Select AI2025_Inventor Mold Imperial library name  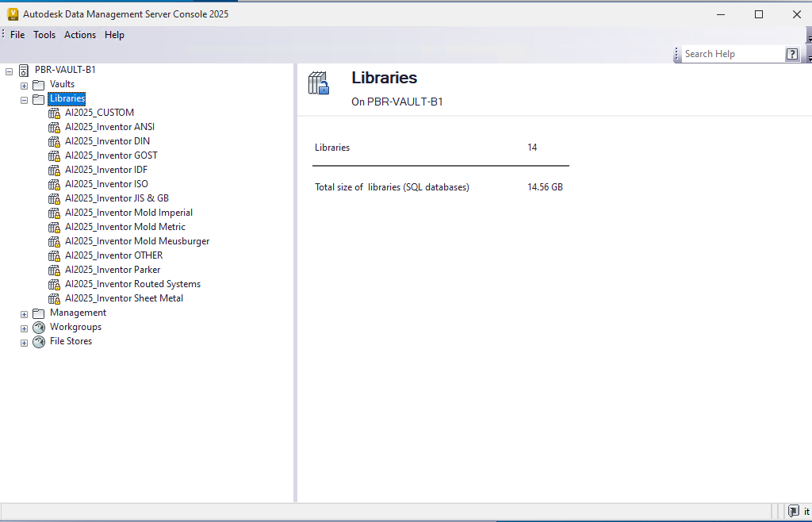pos(129,213)
